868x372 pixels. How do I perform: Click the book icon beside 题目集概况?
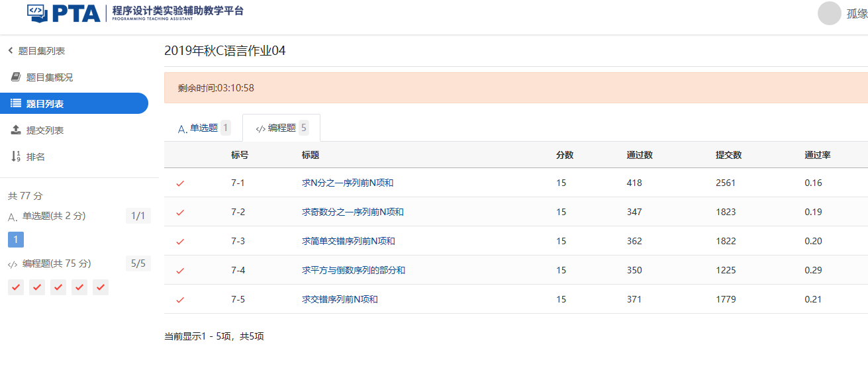coord(16,77)
